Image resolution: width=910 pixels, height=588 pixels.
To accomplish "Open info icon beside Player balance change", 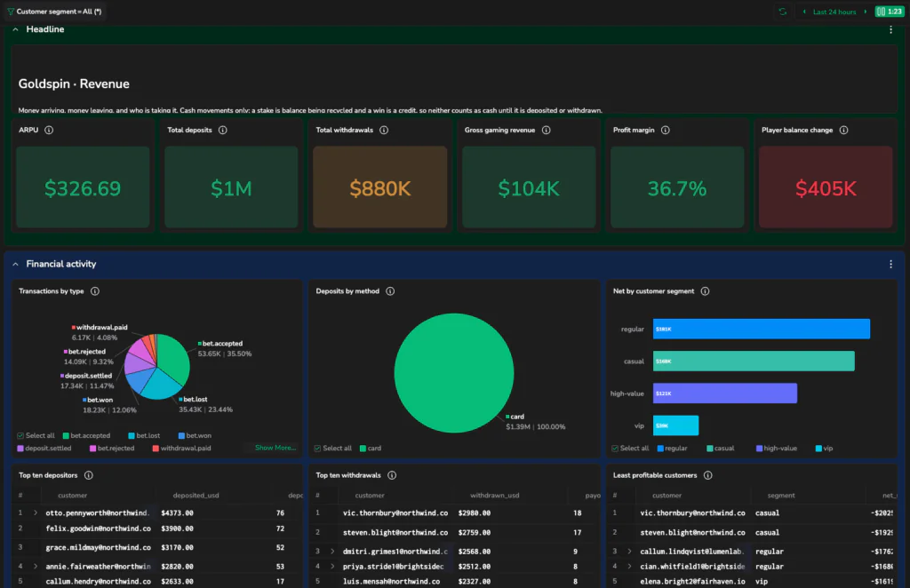I will coord(843,130).
